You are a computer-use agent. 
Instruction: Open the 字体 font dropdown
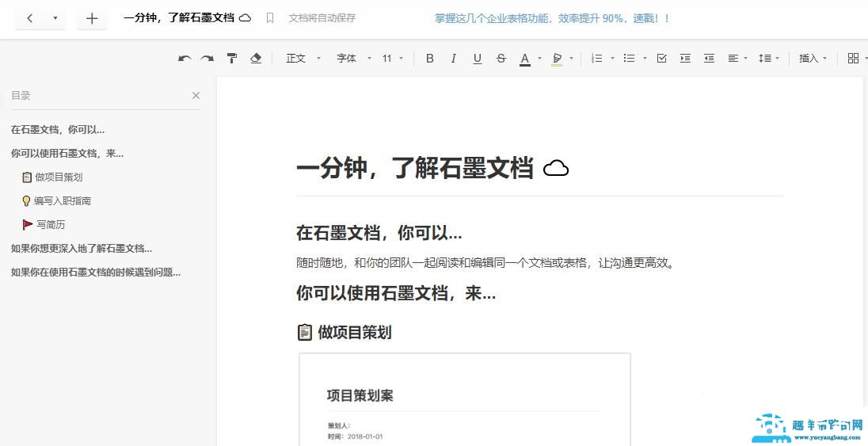click(x=354, y=58)
